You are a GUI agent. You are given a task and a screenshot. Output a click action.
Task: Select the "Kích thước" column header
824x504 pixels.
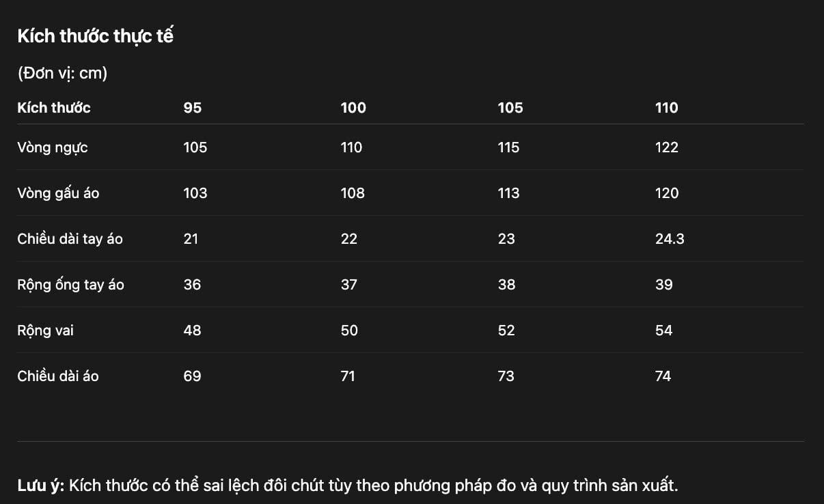(x=54, y=107)
